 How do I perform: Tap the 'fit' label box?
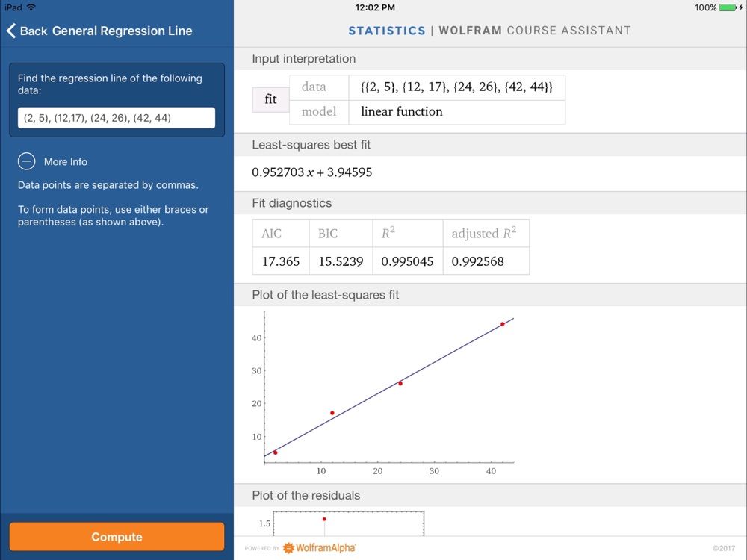[x=270, y=99]
